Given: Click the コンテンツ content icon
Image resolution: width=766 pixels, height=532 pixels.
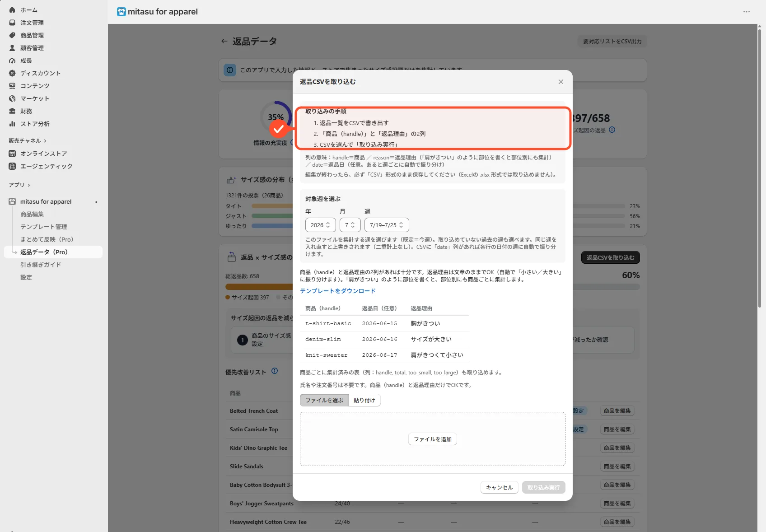Looking at the screenshot, I should [x=12, y=86].
